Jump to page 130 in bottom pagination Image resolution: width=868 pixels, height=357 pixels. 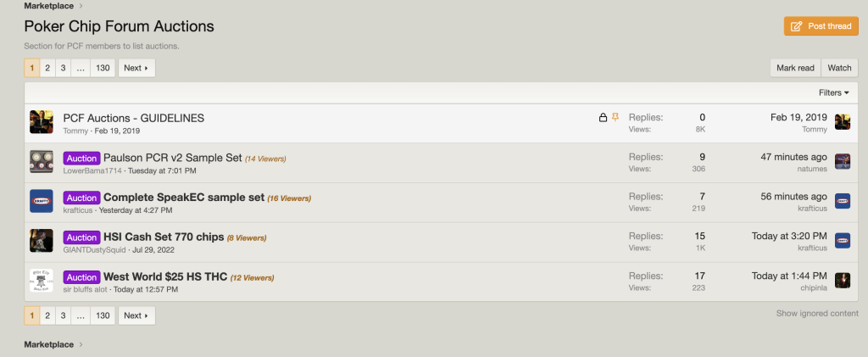pyautogui.click(x=103, y=315)
